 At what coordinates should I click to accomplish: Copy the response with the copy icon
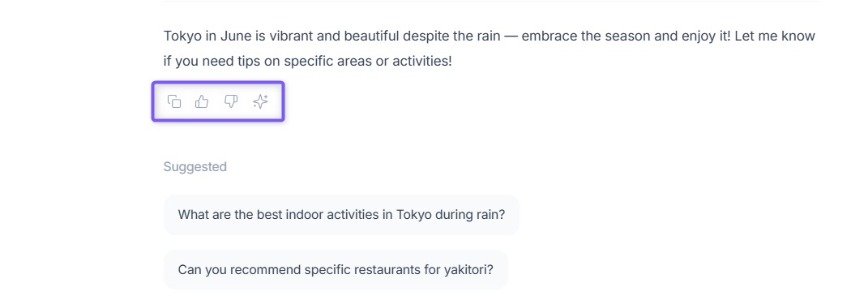174,101
